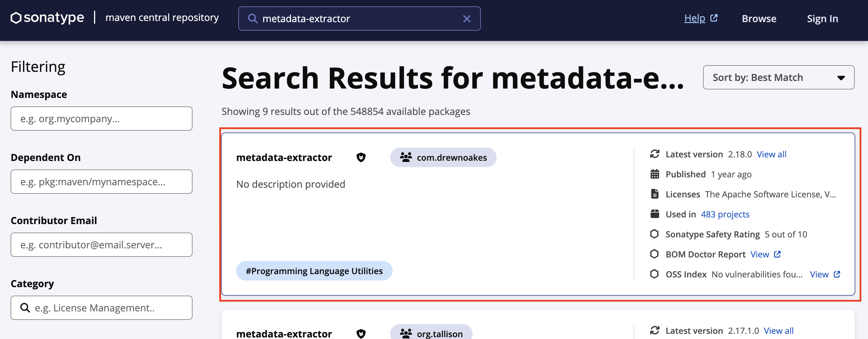The image size is (868, 339).
Task: View all versions of 2.17.1.0 package
Action: pyautogui.click(x=778, y=331)
